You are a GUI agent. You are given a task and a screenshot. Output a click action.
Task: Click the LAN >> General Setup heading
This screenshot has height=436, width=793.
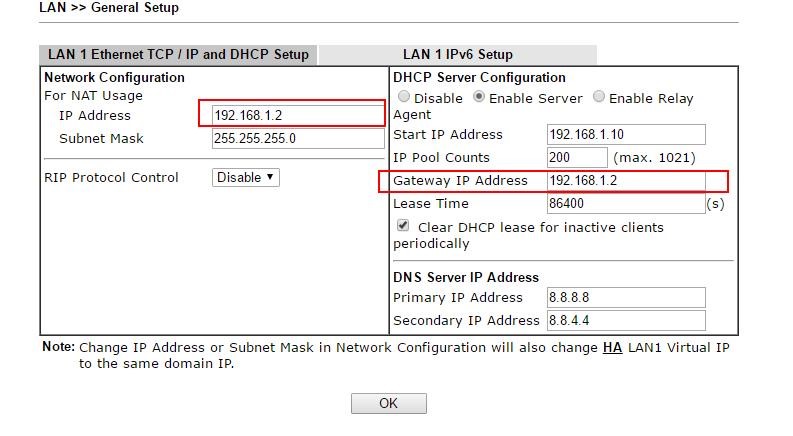109,8
